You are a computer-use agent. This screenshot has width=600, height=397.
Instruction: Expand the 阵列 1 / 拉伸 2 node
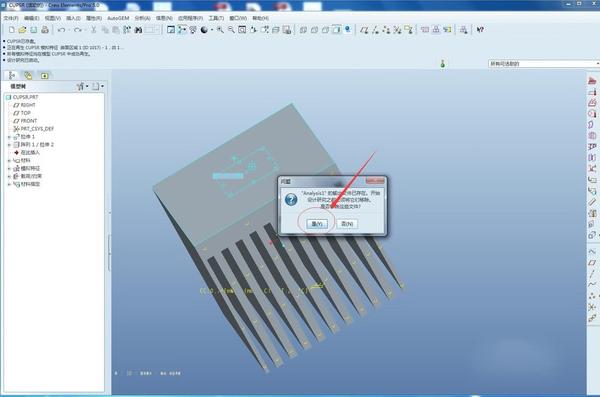(9, 145)
